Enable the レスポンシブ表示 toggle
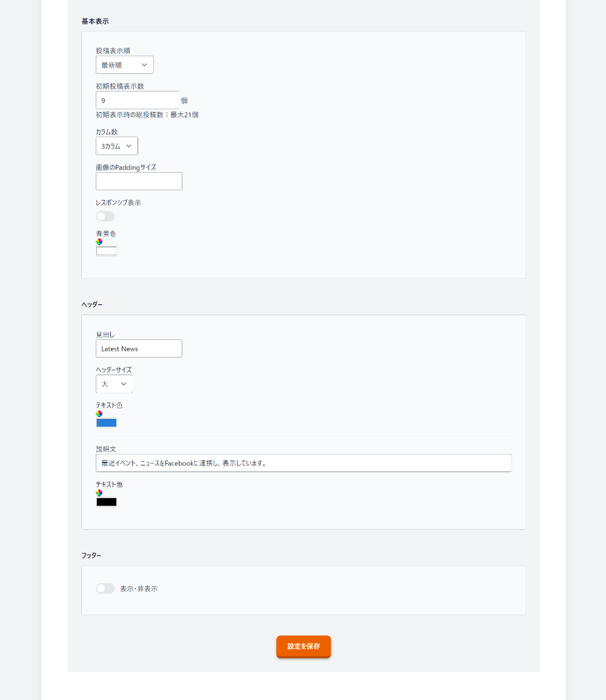606x700 pixels. coord(105,216)
